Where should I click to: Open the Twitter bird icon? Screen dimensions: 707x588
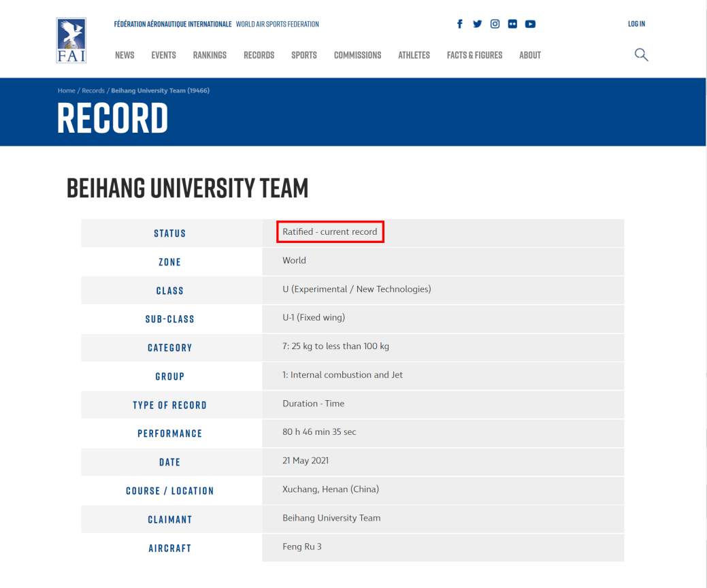[477, 24]
